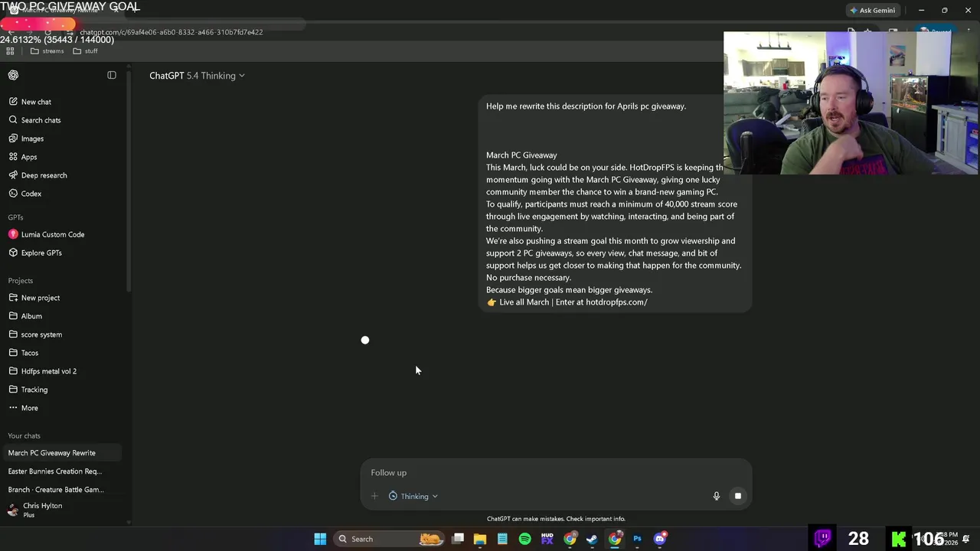
Task: Collapse the GPTs section header
Action: [x=16, y=217]
